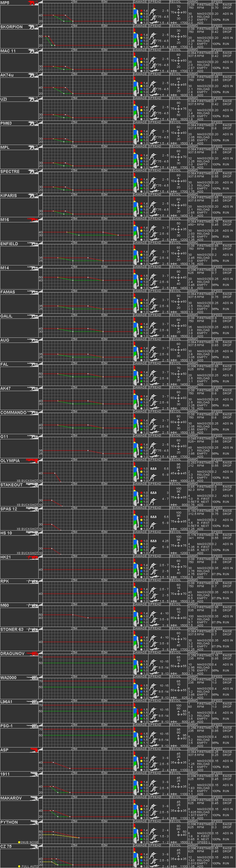Select the red Olympia shotgun icon
The image size is (236, 868).
pyautogui.click(x=32, y=461)
